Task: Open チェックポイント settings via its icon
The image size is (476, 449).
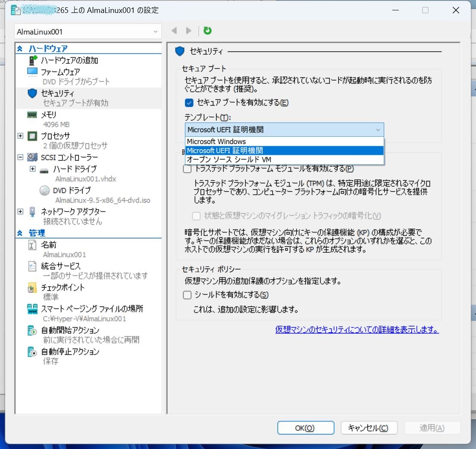Action: tap(31, 288)
